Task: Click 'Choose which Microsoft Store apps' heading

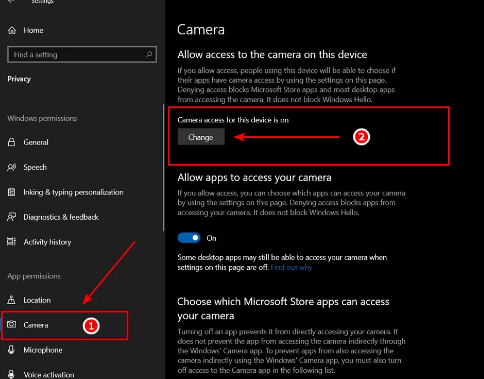Action: pos(283,309)
